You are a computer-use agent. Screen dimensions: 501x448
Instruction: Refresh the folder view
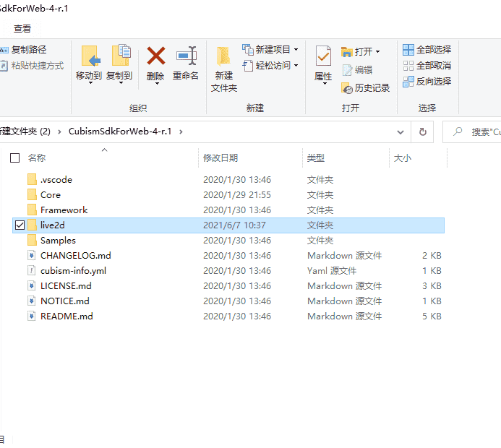(422, 132)
